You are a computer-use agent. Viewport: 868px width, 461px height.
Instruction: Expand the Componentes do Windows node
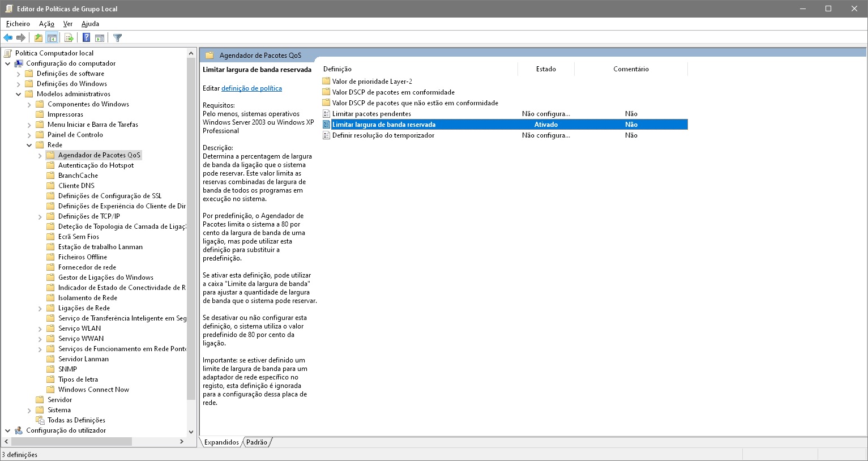tap(29, 104)
